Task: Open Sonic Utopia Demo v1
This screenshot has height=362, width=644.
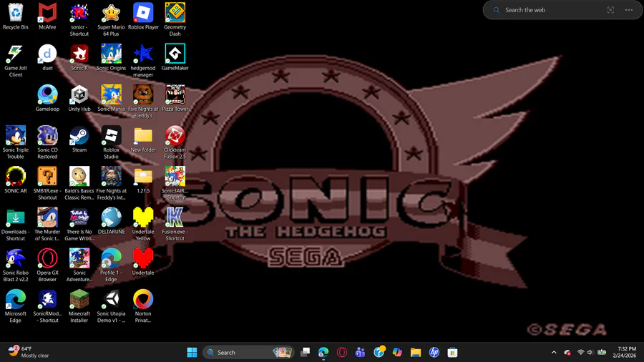Action: 112,306
